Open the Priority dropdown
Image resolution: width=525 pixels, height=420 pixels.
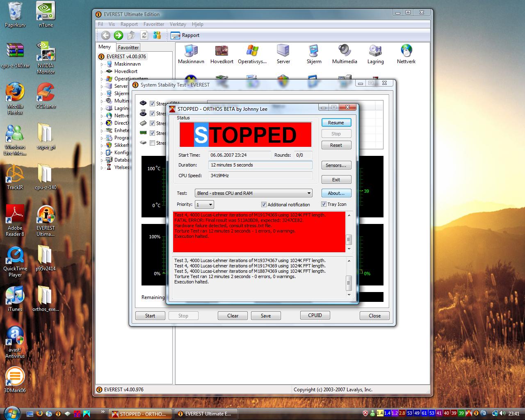(x=204, y=205)
